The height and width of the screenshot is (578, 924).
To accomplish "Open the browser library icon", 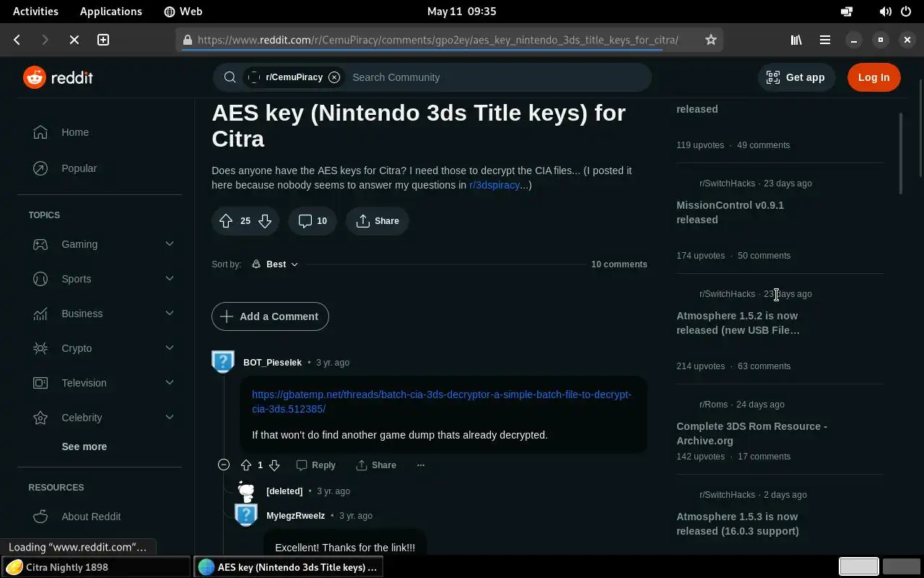I will pos(796,40).
